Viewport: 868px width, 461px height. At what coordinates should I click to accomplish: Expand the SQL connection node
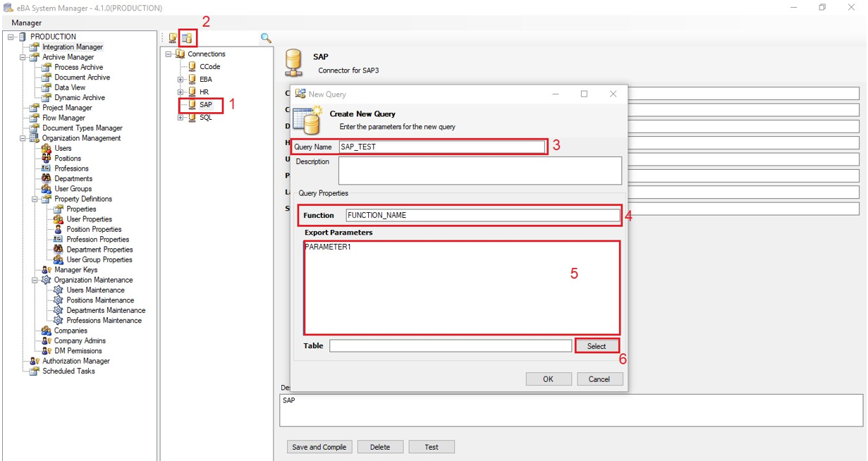coord(181,118)
